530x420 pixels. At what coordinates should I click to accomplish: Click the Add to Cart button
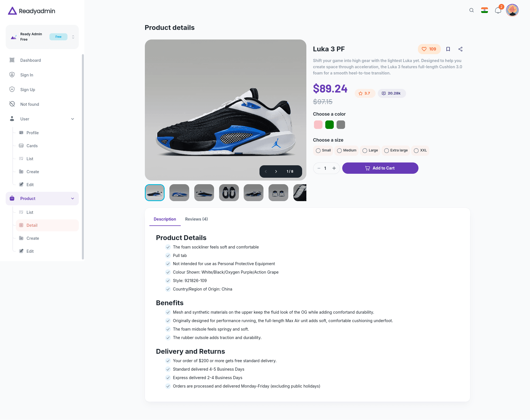[380, 168]
